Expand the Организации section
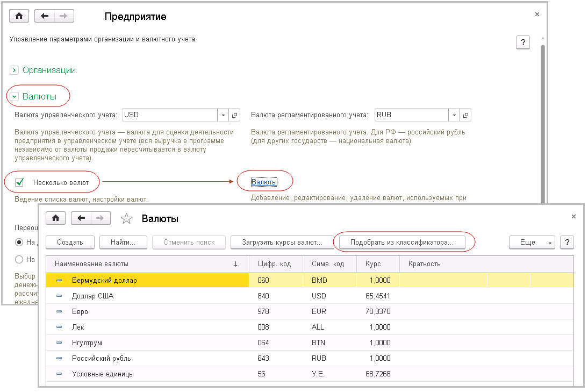The image size is (588, 392). (15, 70)
